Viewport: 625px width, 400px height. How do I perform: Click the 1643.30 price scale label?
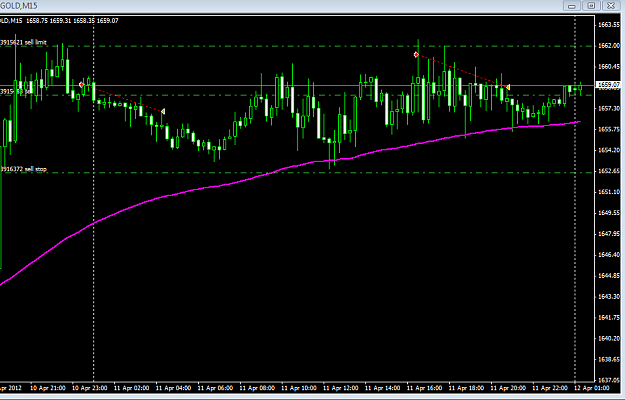[609, 296]
